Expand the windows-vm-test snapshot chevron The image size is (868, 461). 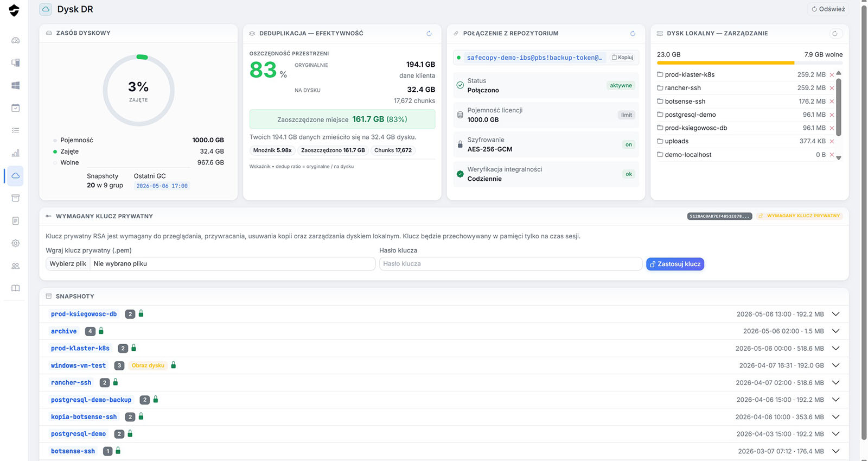pos(835,365)
